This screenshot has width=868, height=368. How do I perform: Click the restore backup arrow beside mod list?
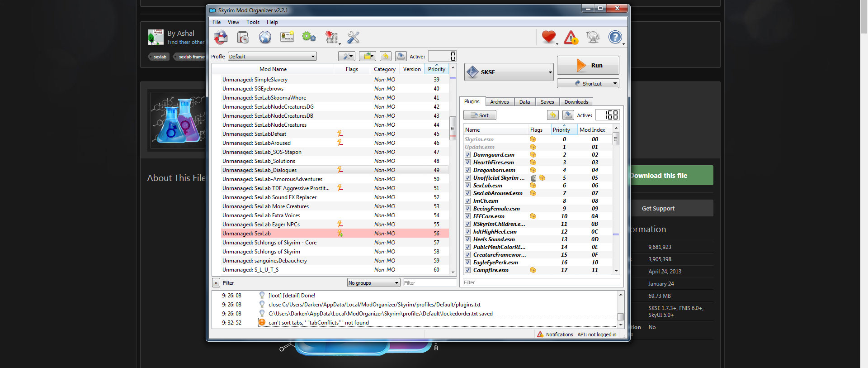pos(385,56)
